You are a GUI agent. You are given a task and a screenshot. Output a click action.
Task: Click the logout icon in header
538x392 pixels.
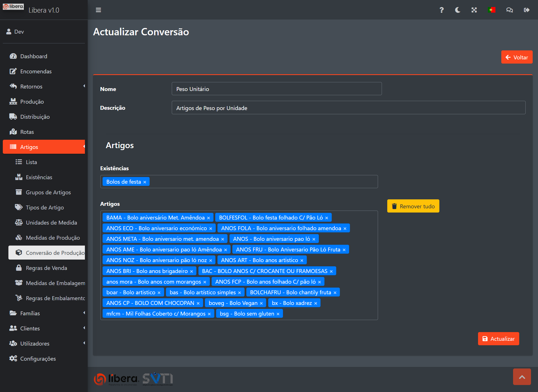(527, 10)
